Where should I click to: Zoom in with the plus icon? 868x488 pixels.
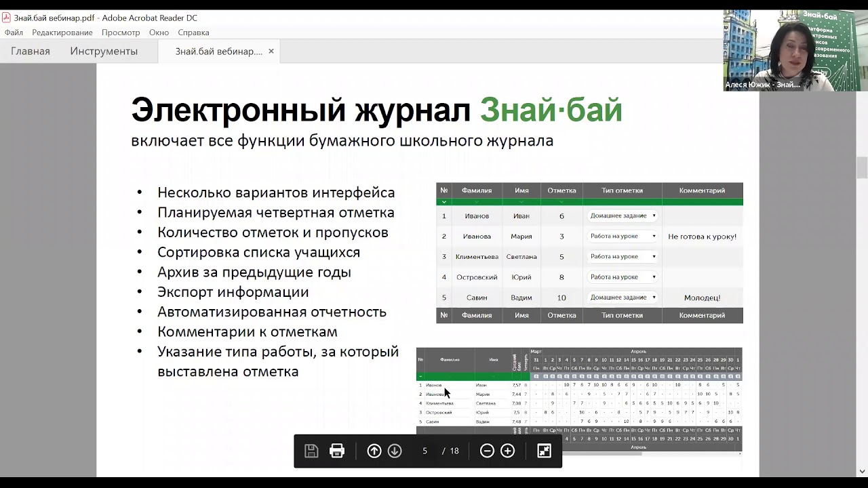(507, 451)
